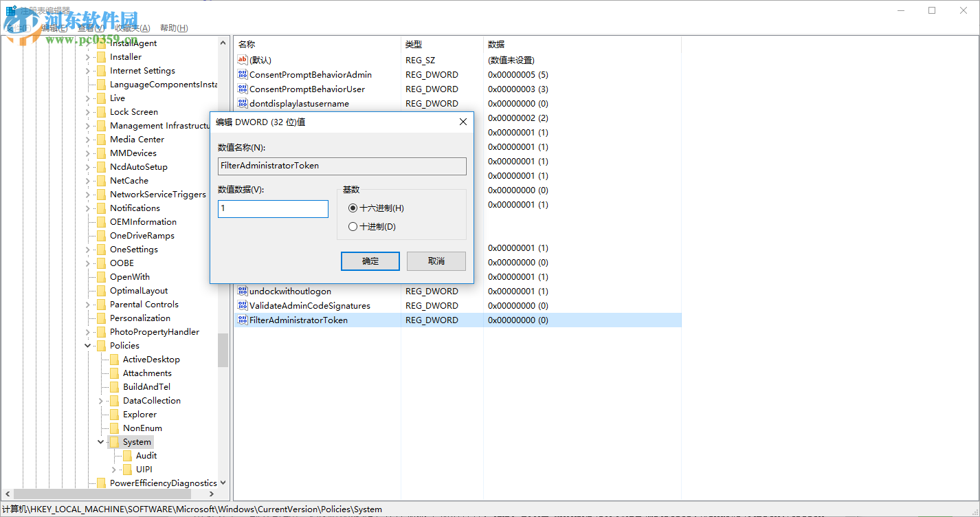
Task: Click the DWORD icon next to undockwithoutlogon
Action: click(242, 291)
